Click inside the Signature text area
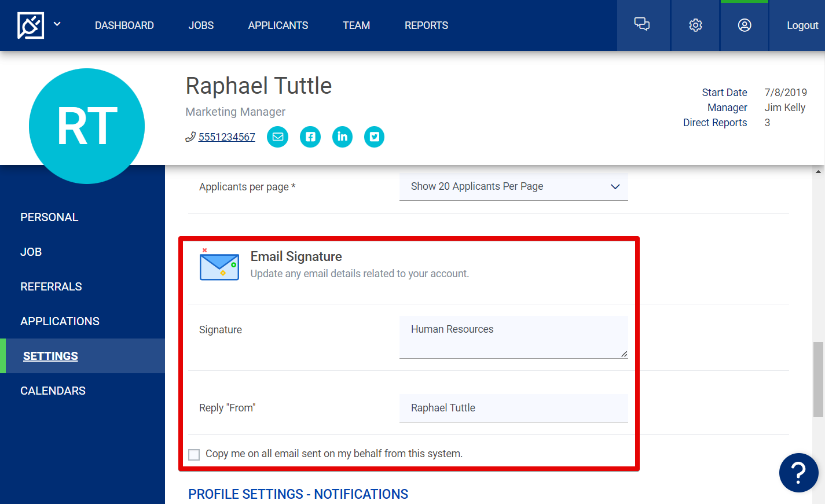 [x=514, y=337]
